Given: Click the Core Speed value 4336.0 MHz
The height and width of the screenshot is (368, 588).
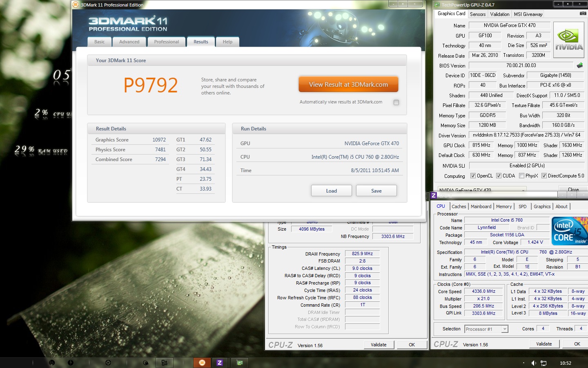Looking at the screenshot, I should click(x=483, y=292).
